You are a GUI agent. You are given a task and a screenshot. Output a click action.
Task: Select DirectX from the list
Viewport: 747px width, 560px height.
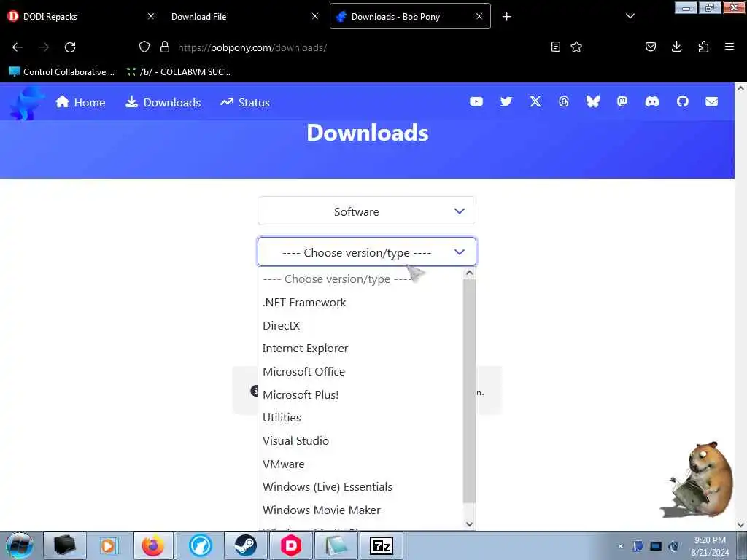pyautogui.click(x=360, y=326)
